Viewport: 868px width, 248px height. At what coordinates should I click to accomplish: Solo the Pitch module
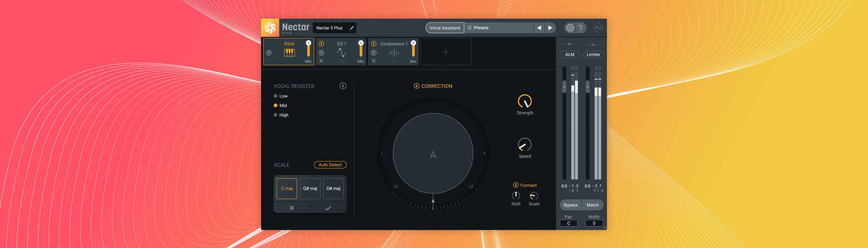pos(269,53)
